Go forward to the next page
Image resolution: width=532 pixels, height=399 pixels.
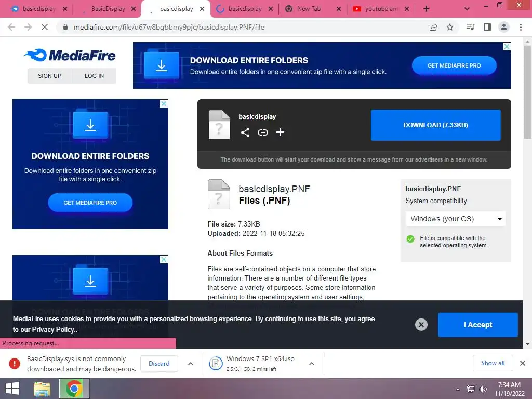coord(28,27)
